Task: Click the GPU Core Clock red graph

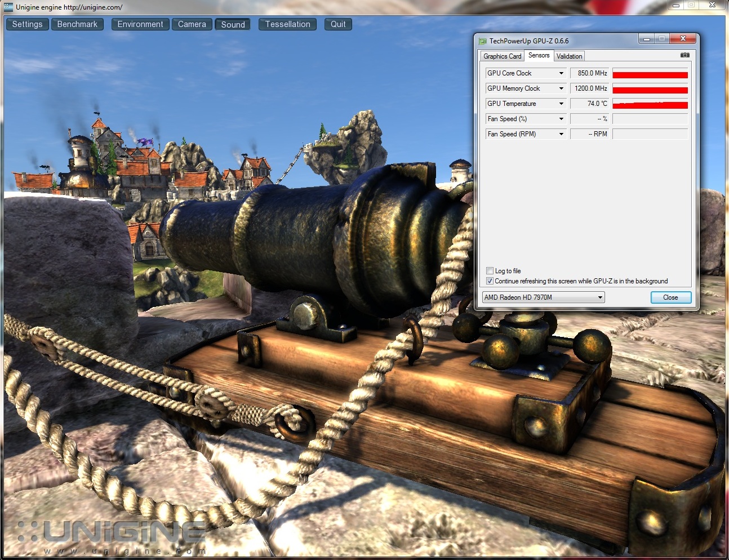Action: point(650,73)
